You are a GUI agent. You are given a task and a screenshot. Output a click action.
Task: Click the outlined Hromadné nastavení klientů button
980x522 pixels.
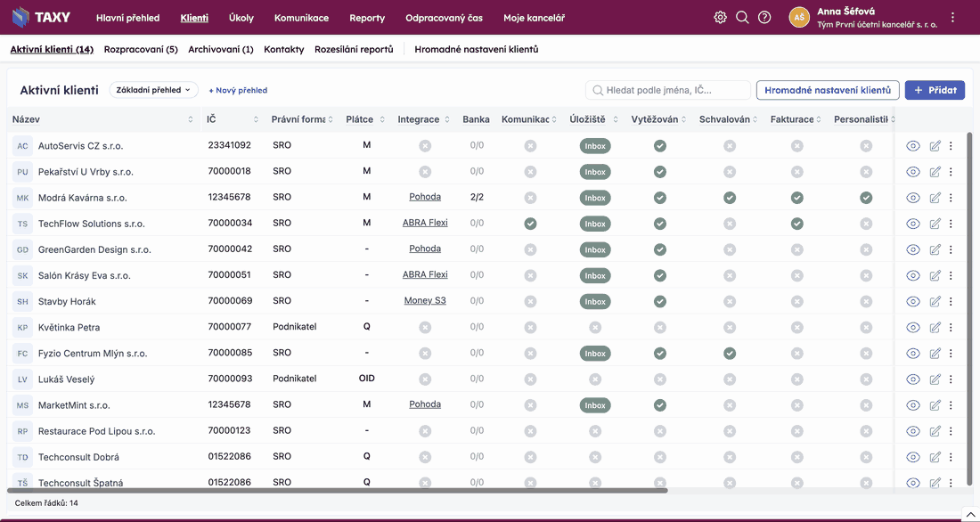(x=828, y=90)
